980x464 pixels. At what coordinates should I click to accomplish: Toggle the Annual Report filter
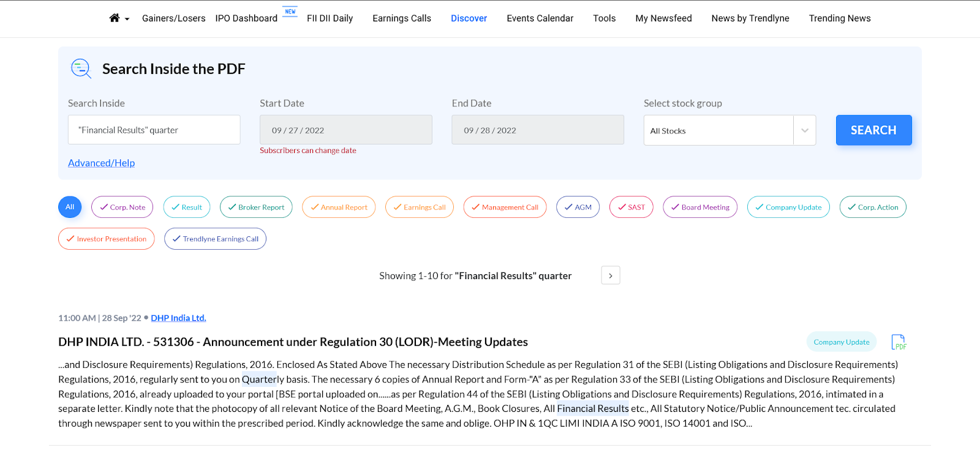(x=339, y=207)
